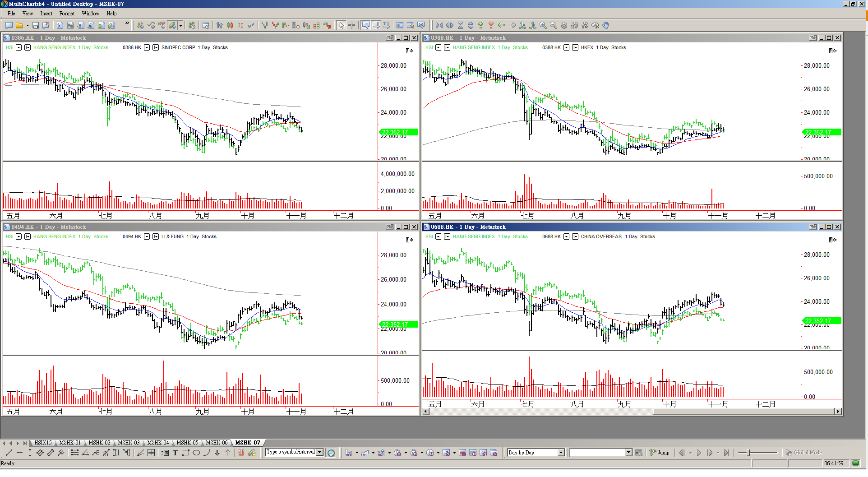Open the Format menu
The image size is (868, 477).
coord(67,14)
